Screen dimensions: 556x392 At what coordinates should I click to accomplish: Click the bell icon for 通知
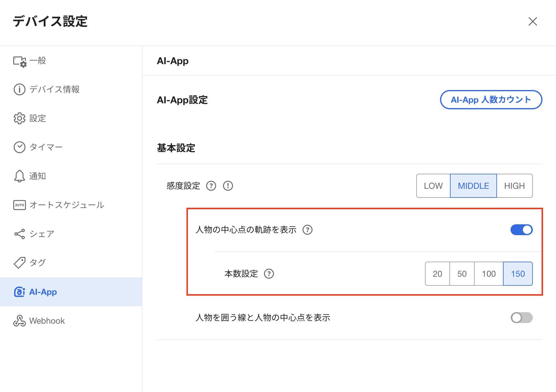pos(20,176)
